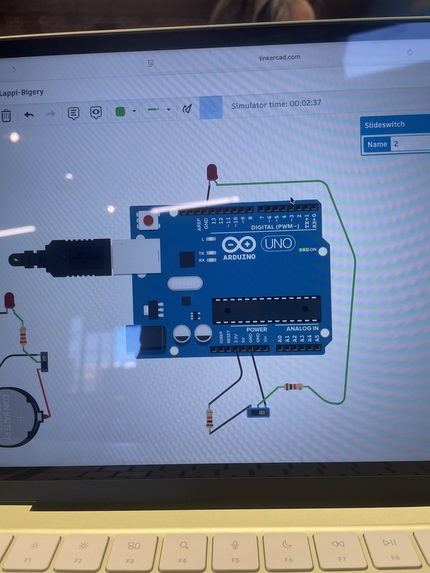Click the tinkercad.com address bar
This screenshot has width=430, height=573.
point(279,57)
